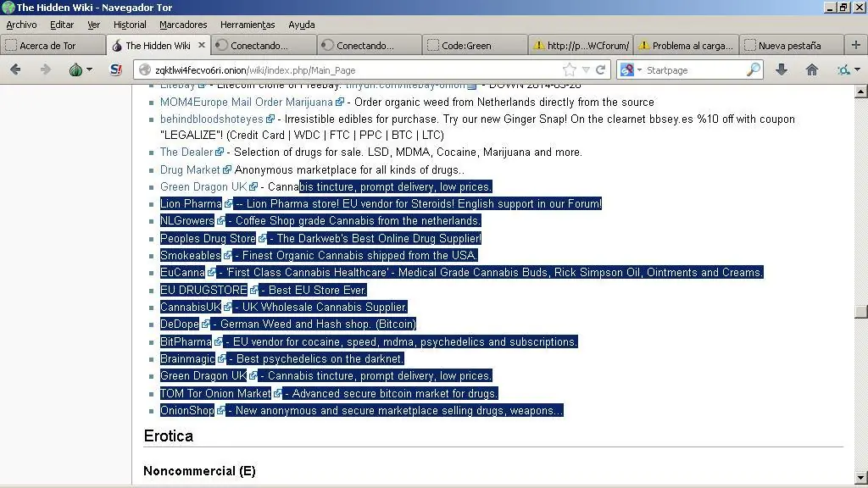Image resolution: width=868 pixels, height=488 pixels.
Task: Open The Dealer link
Action: [186, 152]
